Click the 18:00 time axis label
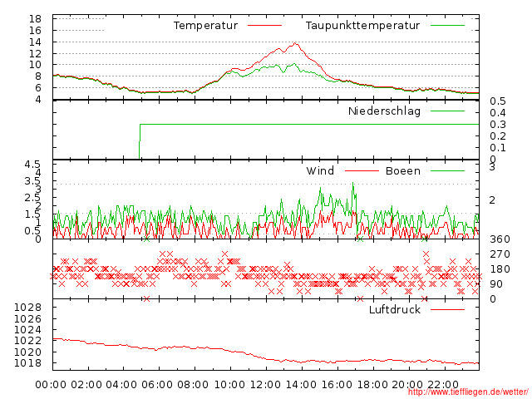Screen dimensions: 532x399 [x=372, y=385]
